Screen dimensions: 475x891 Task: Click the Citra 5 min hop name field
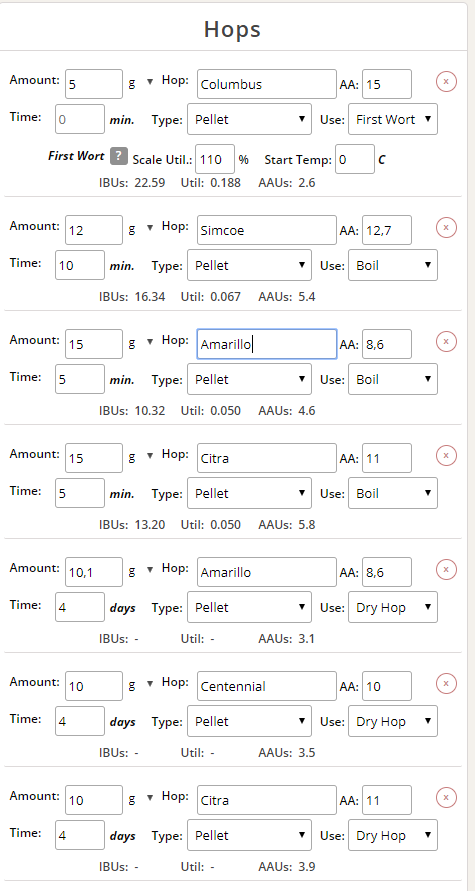(266, 458)
